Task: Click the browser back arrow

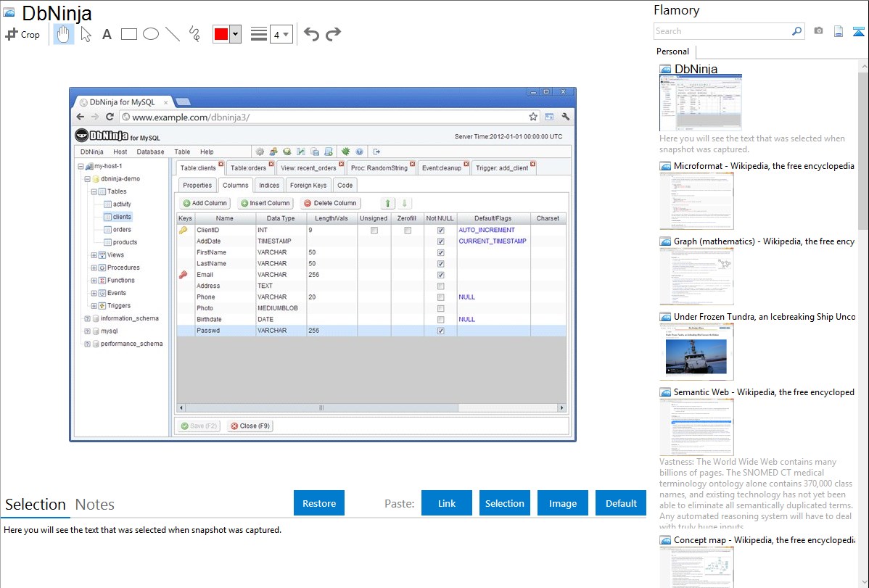Action: coord(81,117)
